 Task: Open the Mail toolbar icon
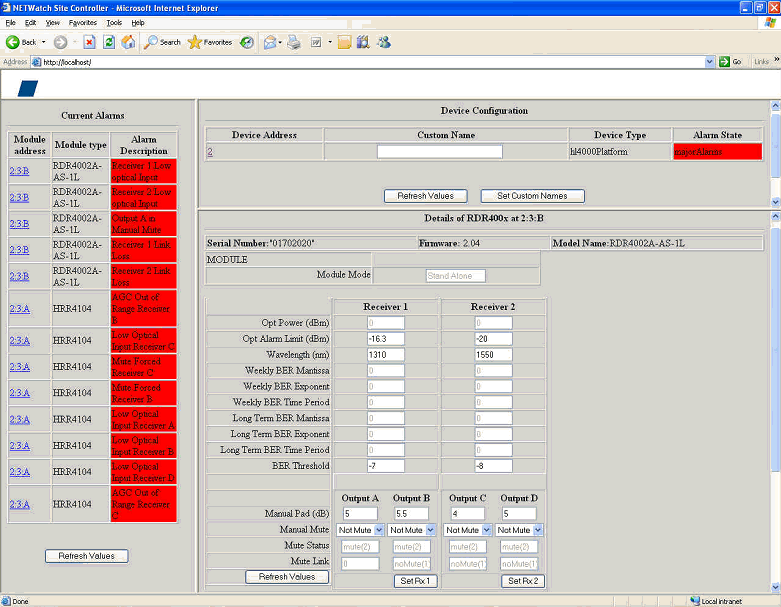tap(270, 42)
